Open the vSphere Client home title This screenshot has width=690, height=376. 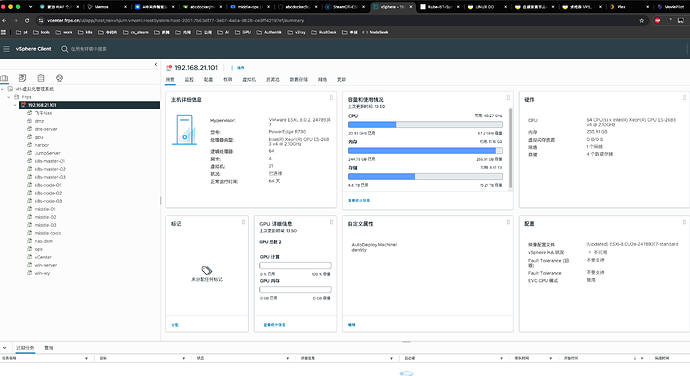(33, 49)
